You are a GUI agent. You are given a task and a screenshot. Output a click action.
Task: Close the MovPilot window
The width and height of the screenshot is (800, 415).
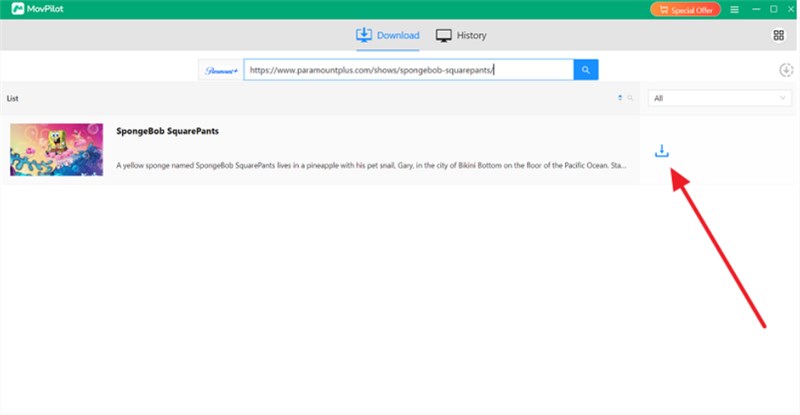(x=791, y=9)
